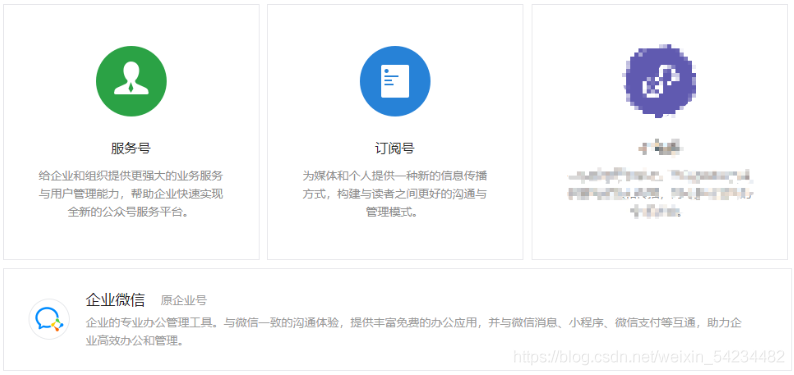
Task: Select the 服务号 title
Action: [131, 148]
